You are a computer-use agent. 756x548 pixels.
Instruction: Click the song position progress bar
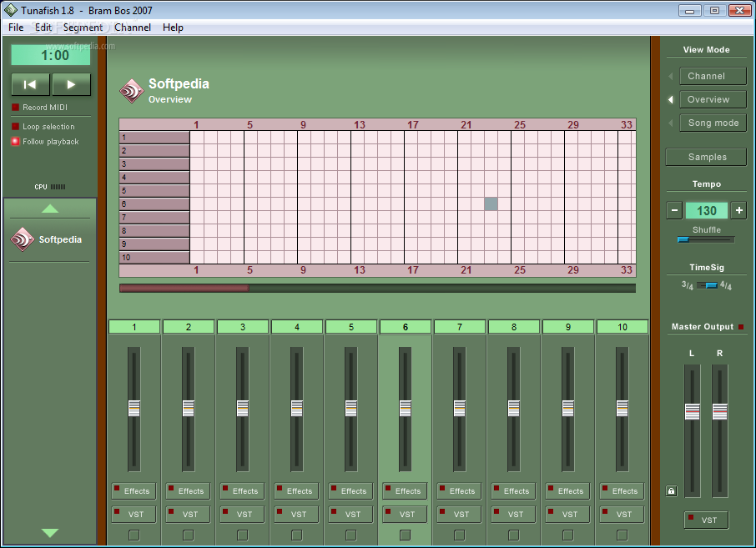click(x=377, y=289)
